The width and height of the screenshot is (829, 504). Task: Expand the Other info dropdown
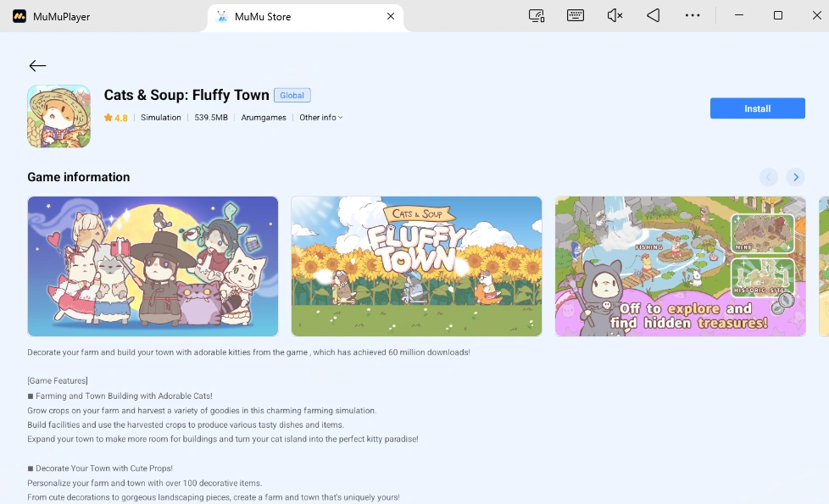[x=321, y=117]
